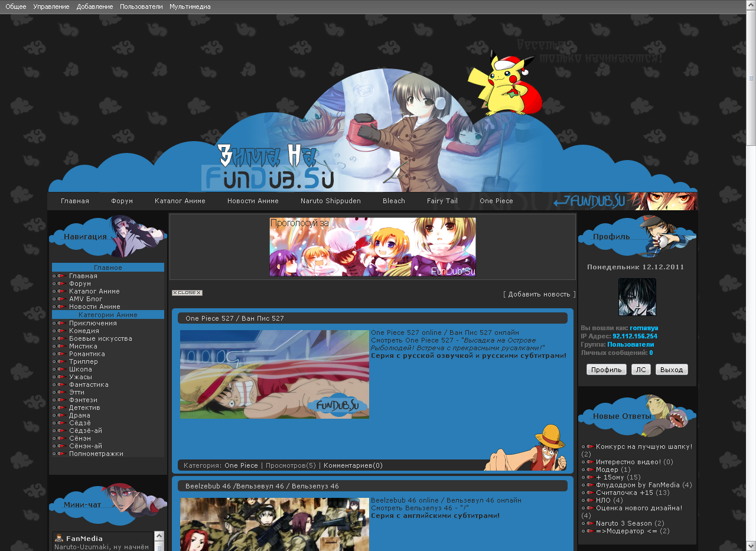This screenshot has width=756, height=551.
Task: Open the Beelzebub 46 episode thumbnail
Action: (275, 524)
